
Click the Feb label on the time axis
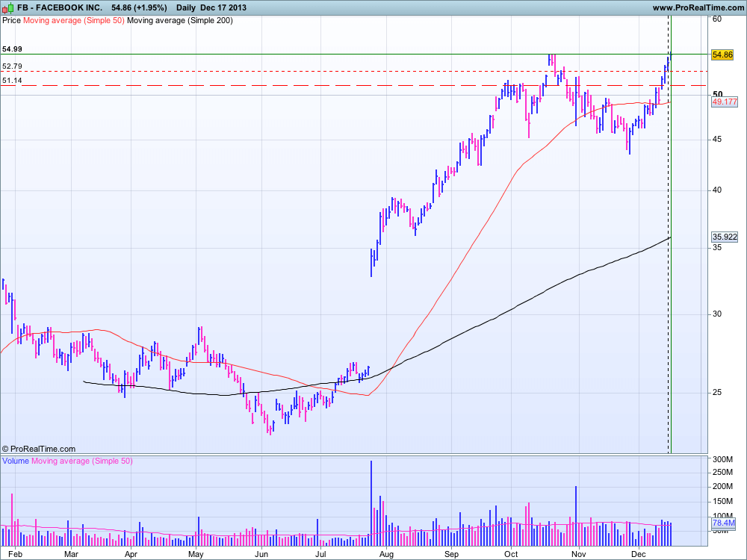pos(16,554)
